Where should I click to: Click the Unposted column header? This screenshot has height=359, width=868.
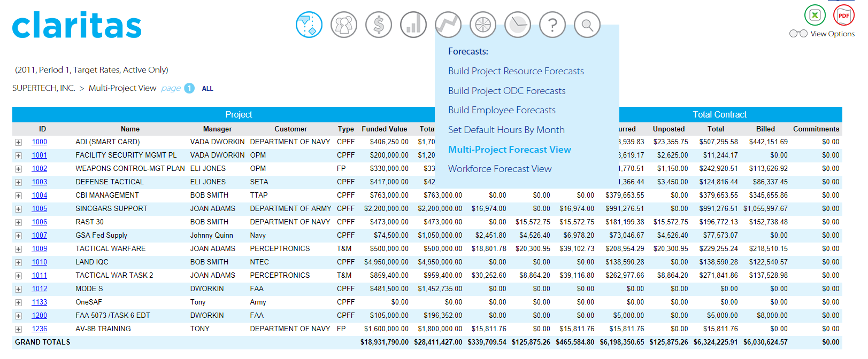pyautogui.click(x=669, y=129)
